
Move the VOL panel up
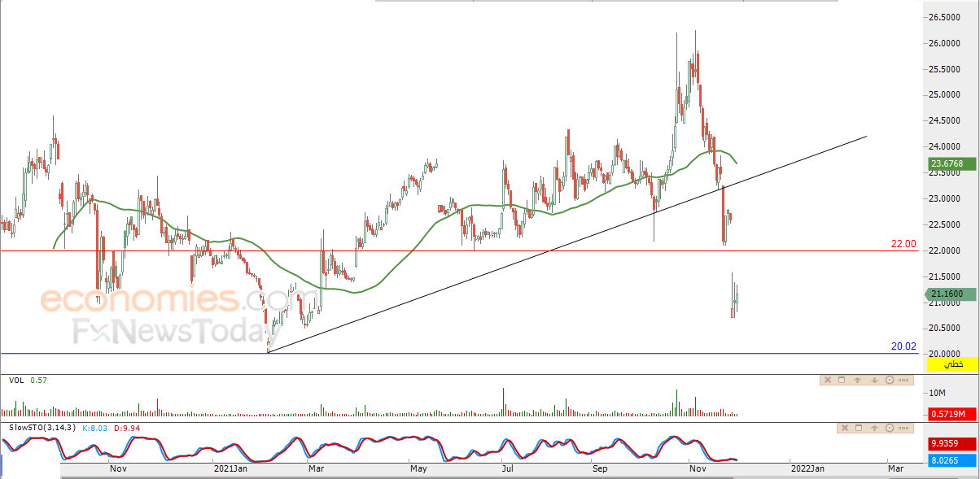(x=857, y=380)
